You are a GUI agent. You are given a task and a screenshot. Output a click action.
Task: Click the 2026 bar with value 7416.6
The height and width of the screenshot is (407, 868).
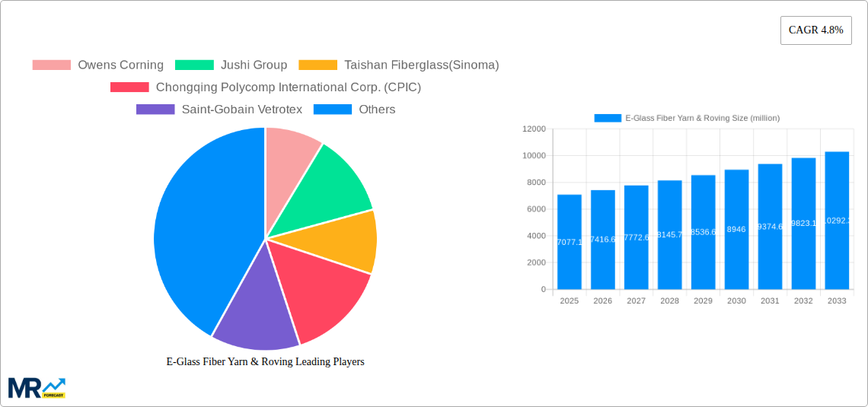tap(603, 240)
